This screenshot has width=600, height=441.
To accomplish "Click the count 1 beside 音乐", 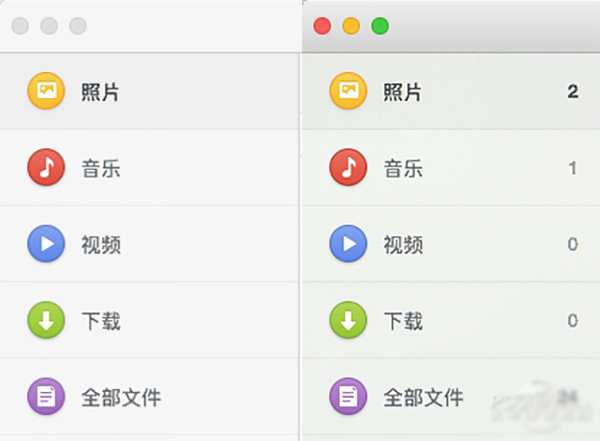I will [x=573, y=168].
